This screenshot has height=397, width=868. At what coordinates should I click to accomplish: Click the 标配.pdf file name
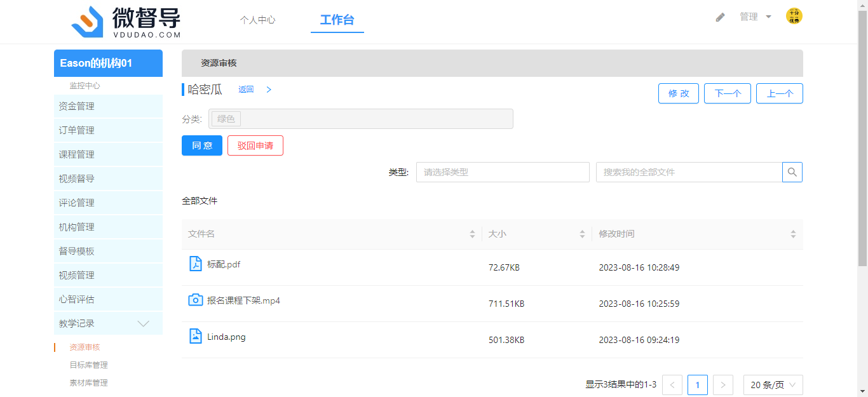tap(224, 264)
